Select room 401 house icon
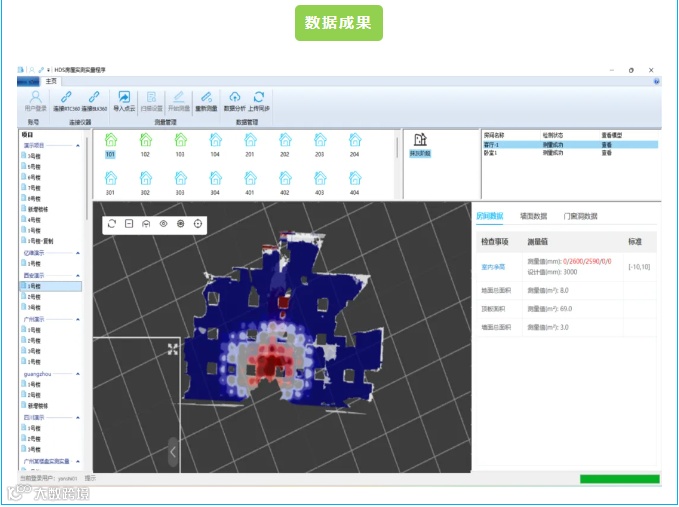Image resolution: width=679 pixels, height=507 pixels. click(250, 178)
